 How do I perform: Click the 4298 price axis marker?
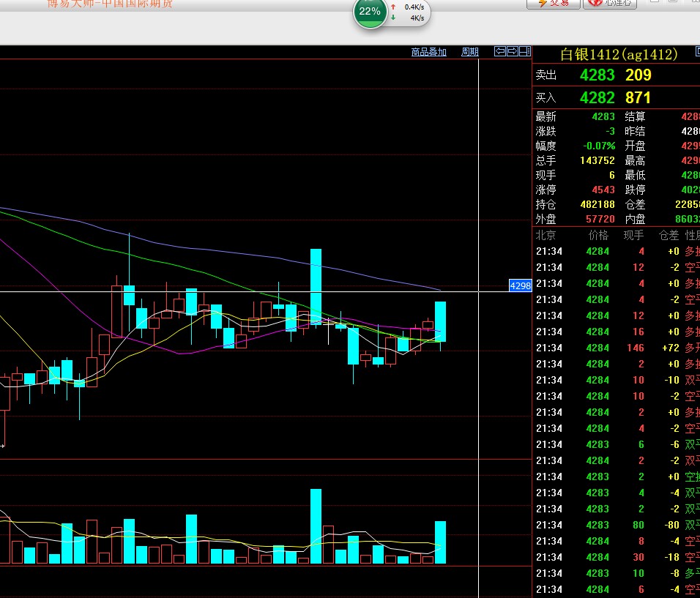pyautogui.click(x=520, y=286)
